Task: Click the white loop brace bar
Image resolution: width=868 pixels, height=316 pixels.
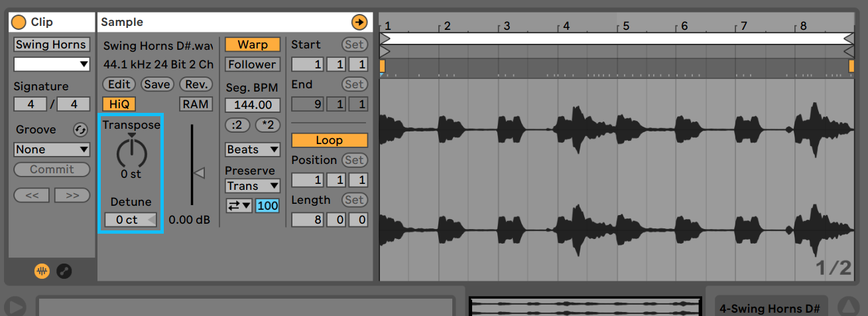Action: pos(617,39)
